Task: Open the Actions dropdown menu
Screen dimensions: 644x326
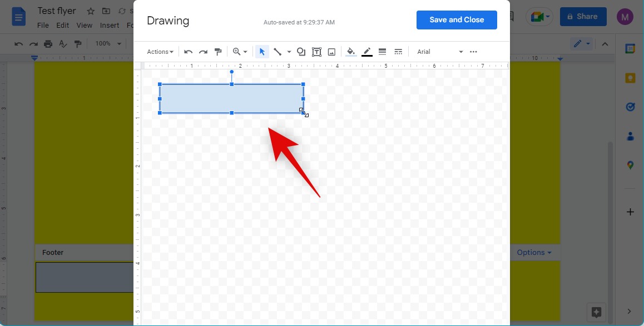Action: (x=160, y=52)
